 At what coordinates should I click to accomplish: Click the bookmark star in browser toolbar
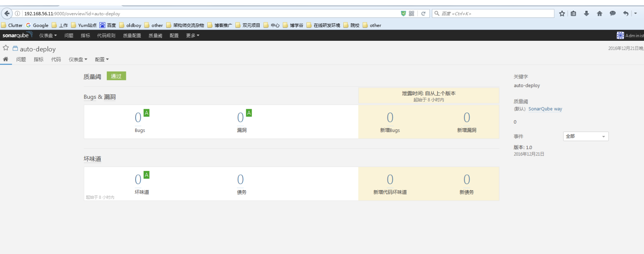[562, 14]
